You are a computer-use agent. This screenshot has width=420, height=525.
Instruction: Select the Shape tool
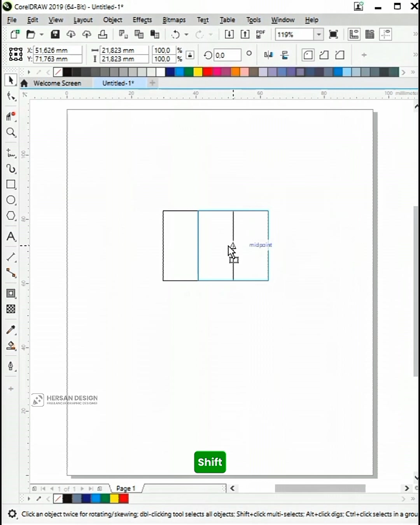pyautogui.click(x=11, y=96)
